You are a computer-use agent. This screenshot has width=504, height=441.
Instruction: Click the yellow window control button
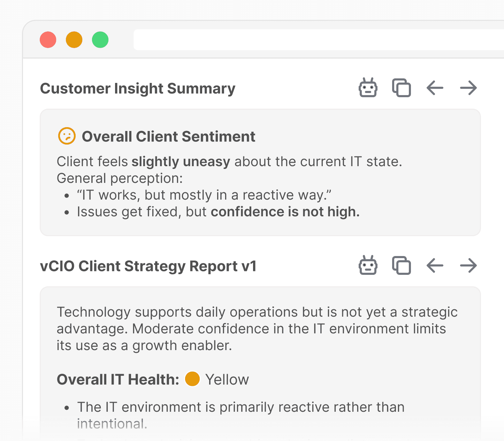pyautogui.click(x=74, y=40)
